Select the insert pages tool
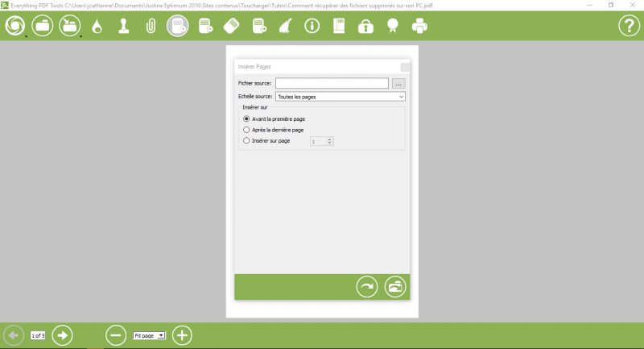 click(178, 26)
